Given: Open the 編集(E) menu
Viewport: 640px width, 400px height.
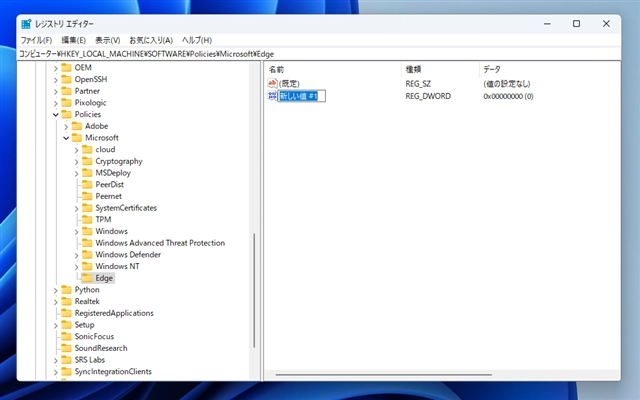Looking at the screenshot, I should click(x=73, y=40).
